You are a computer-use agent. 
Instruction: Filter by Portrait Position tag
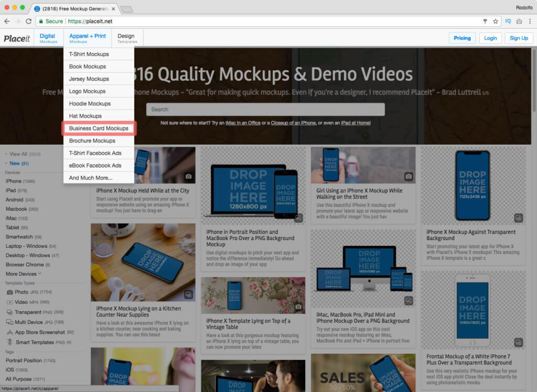[x=30, y=361]
